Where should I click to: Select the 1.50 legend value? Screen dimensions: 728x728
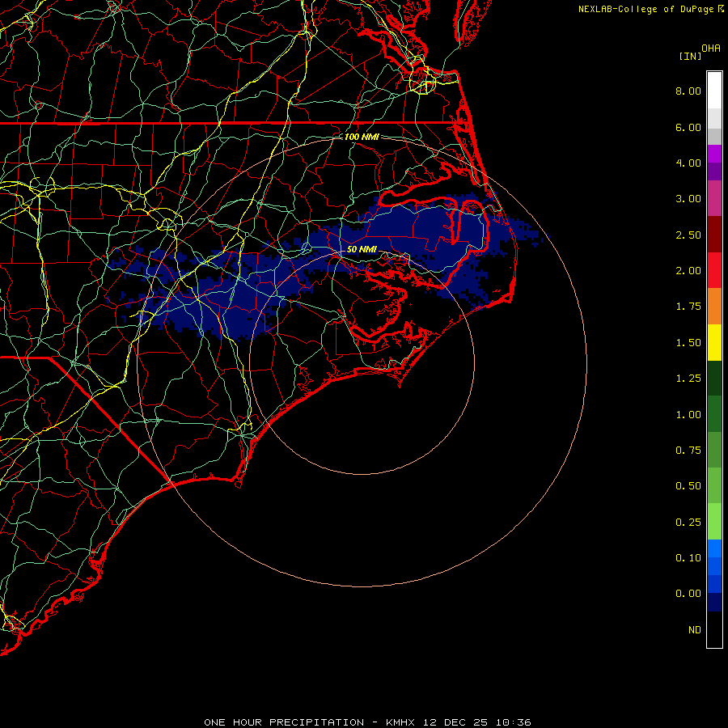pos(688,343)
